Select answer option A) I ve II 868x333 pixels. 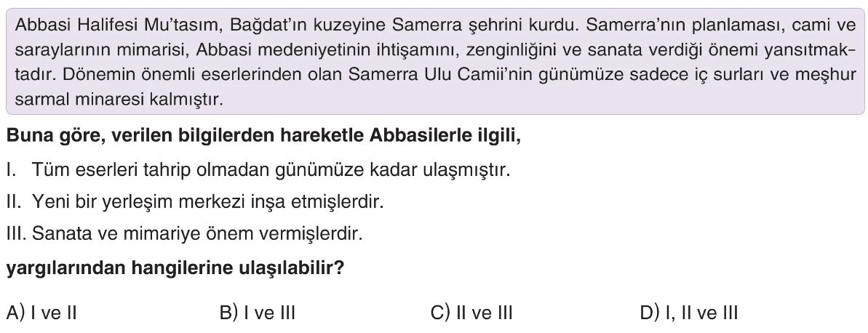click(41, 313)
